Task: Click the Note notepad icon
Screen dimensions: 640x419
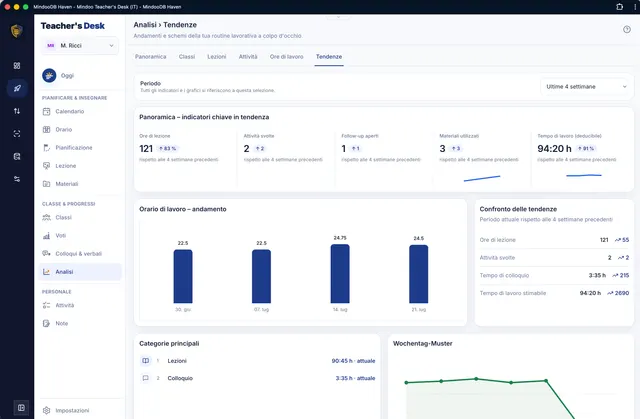Action: 47,324
